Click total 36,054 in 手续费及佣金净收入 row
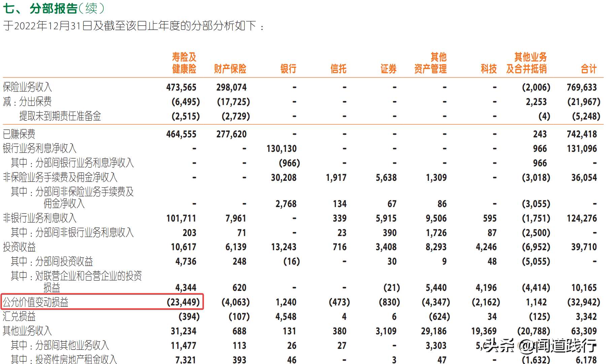 (584, 177)
